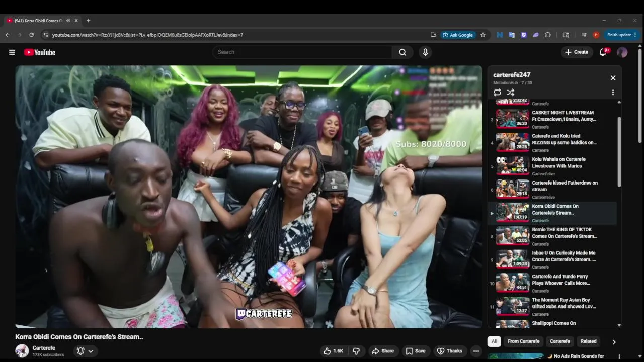
Task: Save the video to a playlist
Action: [x=416, y=351]
